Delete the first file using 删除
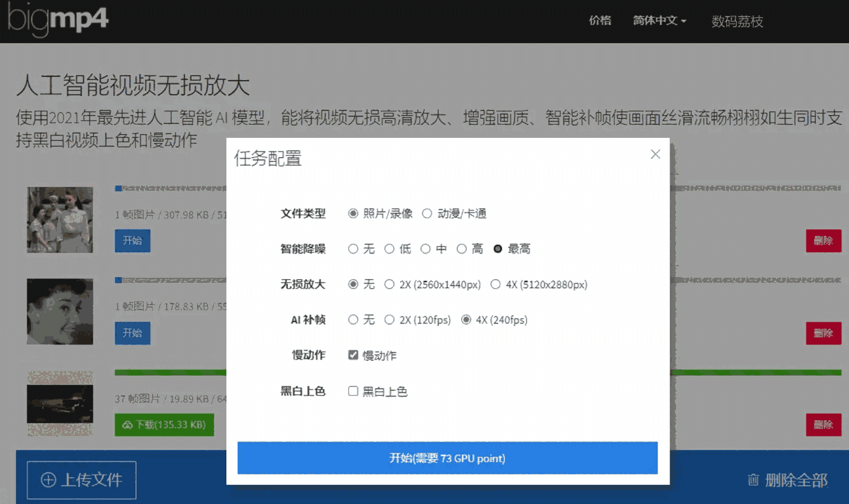Image resolution: width=849 pixels, height=504 pixels. (823, 241)
